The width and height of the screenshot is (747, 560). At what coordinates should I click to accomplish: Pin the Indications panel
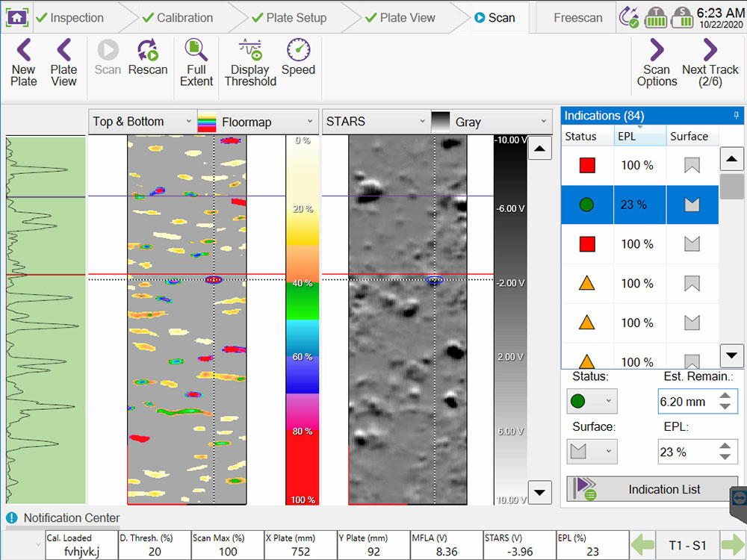point(735,116)
